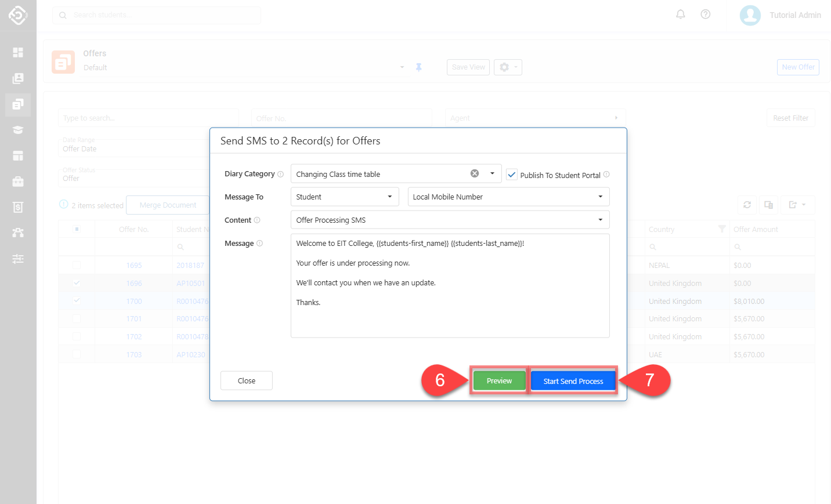Click info icon beside Publish To Student Portal
Screen dimensions: 831x504
[606, 175]
